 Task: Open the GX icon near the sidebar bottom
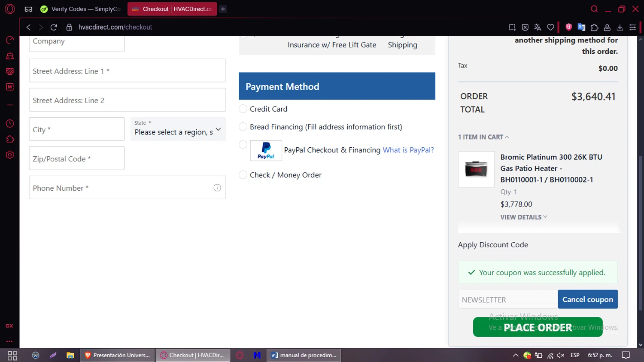pyautogui.click(x=9, y=326)
